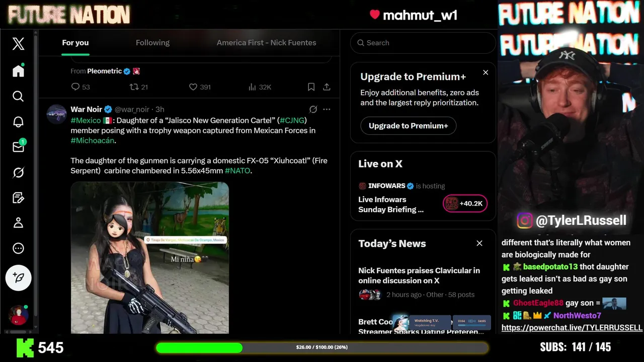
Task: Click the green donation goal progress bar
Action: tap(322, 347)
